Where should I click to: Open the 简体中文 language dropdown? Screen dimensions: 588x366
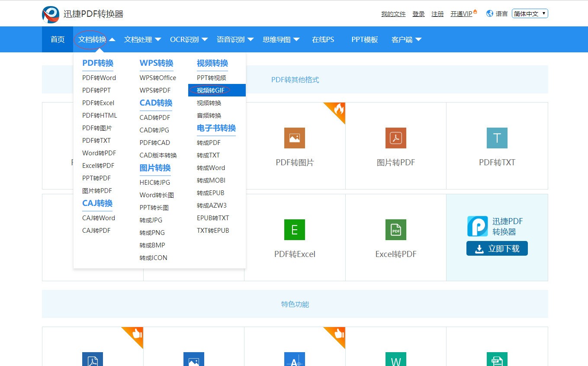(x=530, y=14)
